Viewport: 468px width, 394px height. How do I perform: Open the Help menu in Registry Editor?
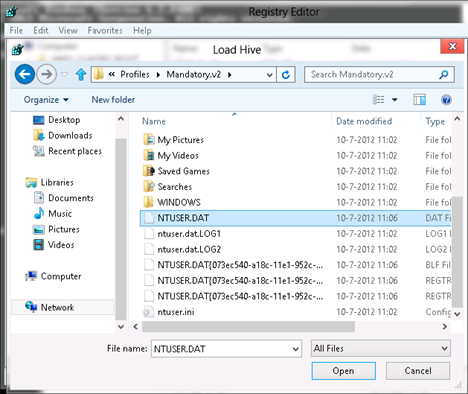click(x=142, y=31)
